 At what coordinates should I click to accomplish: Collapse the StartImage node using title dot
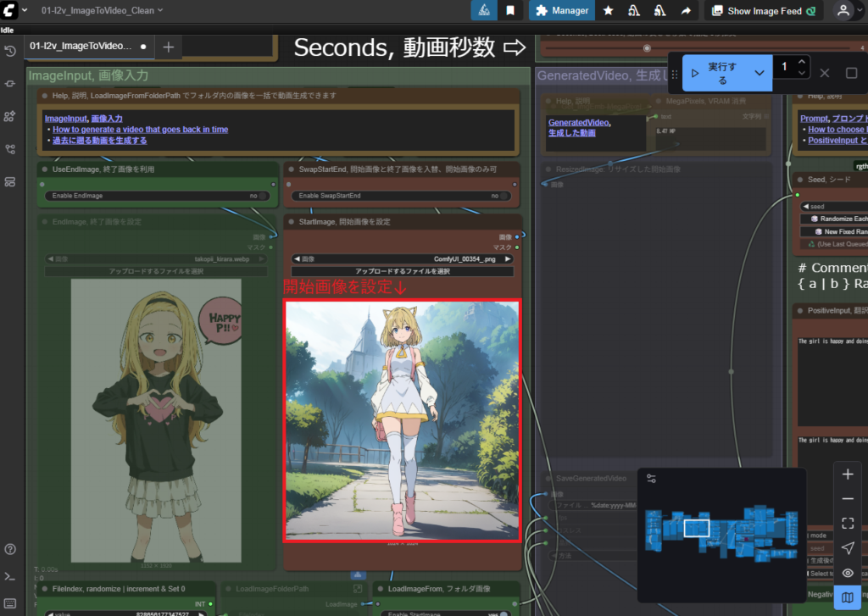[292, 222]
